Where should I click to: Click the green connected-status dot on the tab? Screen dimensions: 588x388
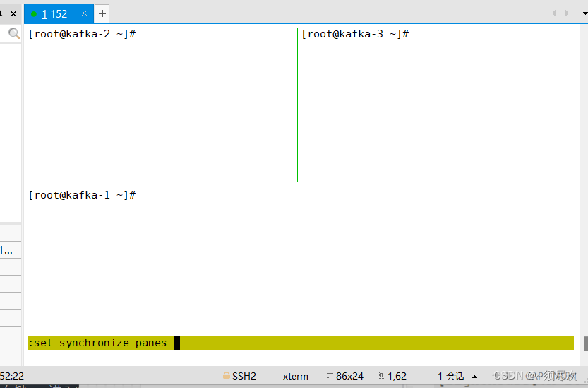(34, 14)
